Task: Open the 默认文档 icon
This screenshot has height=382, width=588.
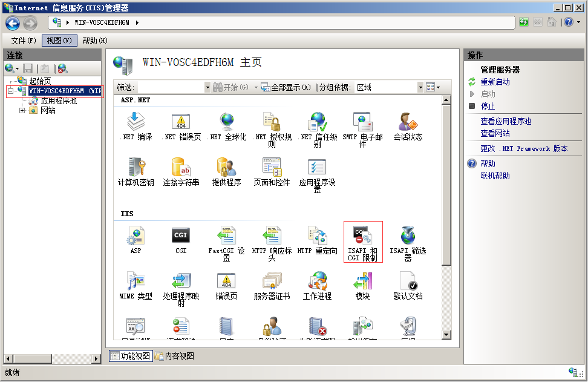Action: [x=408, y=282]
